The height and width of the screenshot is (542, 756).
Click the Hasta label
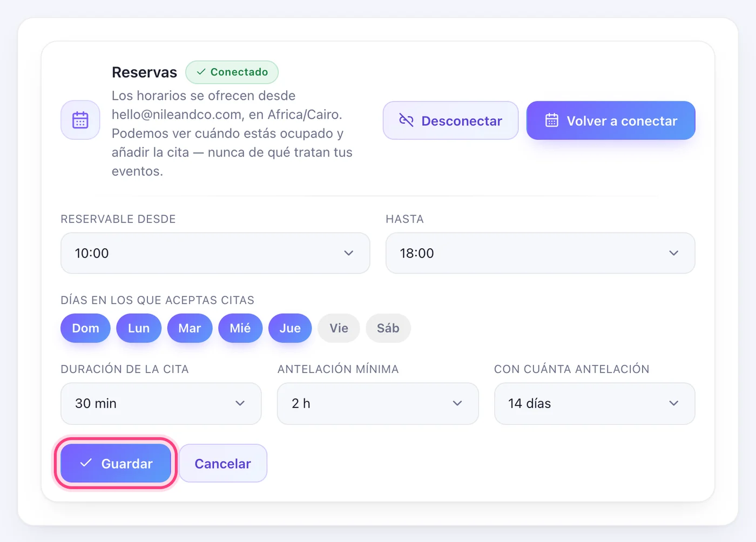pyautogui.click(x=405, y=219)
